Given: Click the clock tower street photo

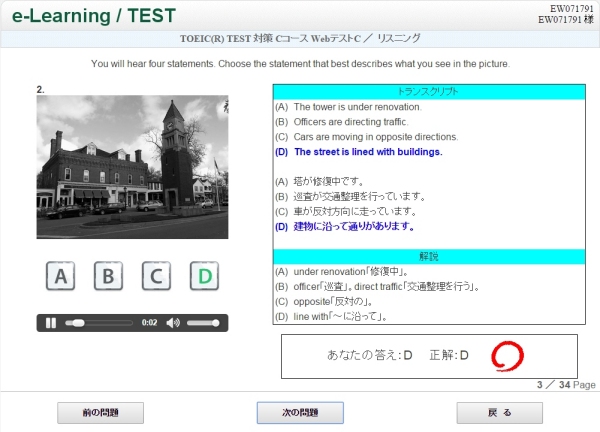Looking at the screenshot, I should coord(132,167).
